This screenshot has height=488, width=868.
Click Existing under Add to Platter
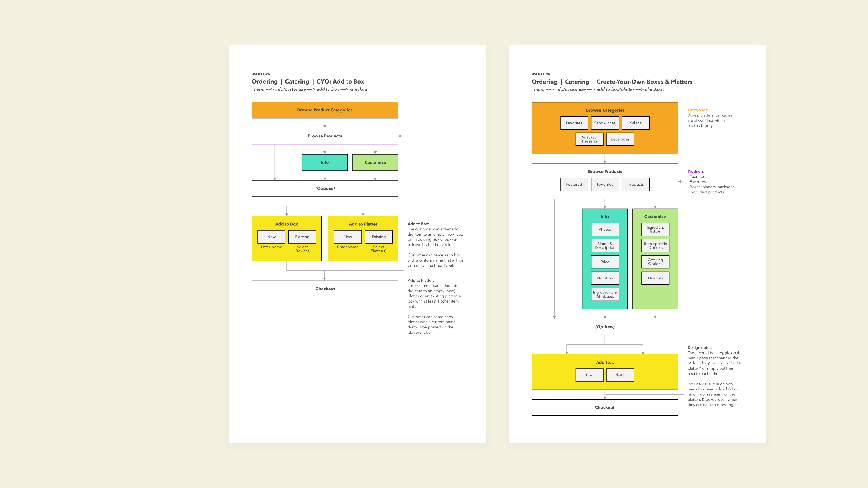[378, 237]
